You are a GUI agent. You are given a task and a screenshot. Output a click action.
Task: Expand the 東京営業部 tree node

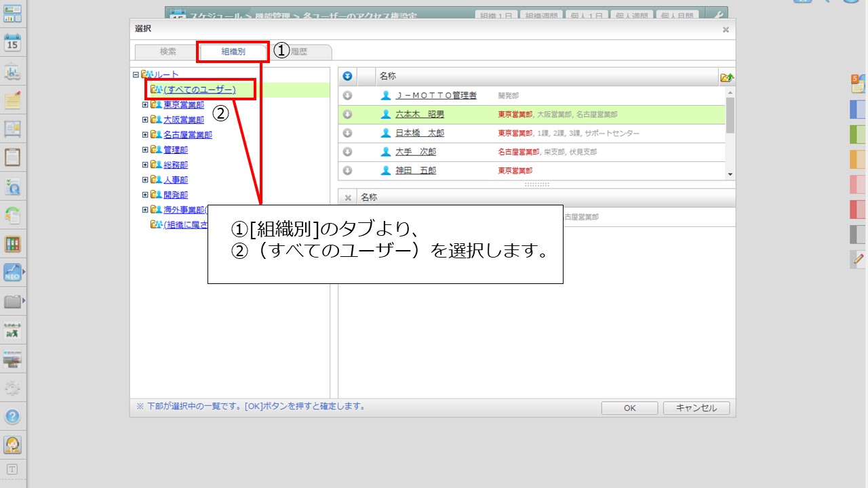coord(144,105)
